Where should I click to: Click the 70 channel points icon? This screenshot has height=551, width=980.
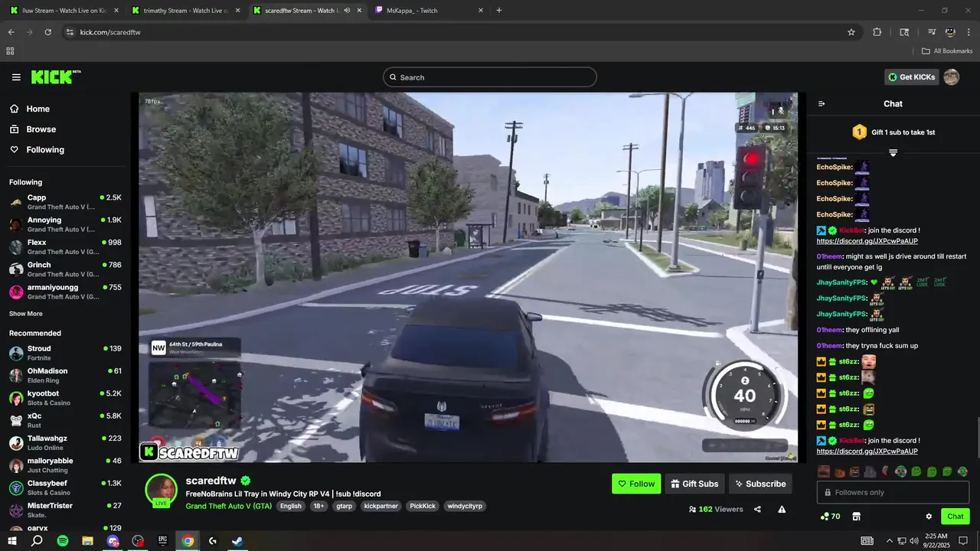pos(829,517)
